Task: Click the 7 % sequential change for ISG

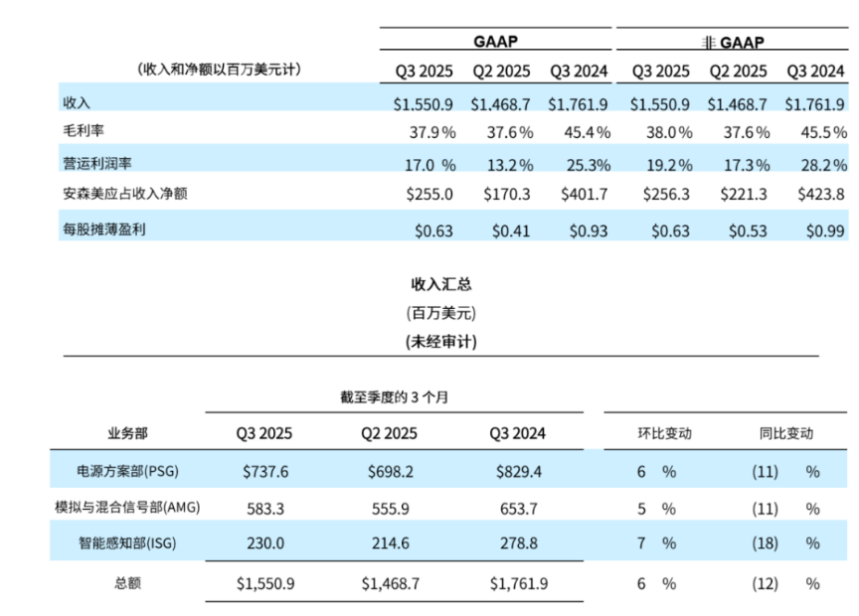Action: point(656,543)
